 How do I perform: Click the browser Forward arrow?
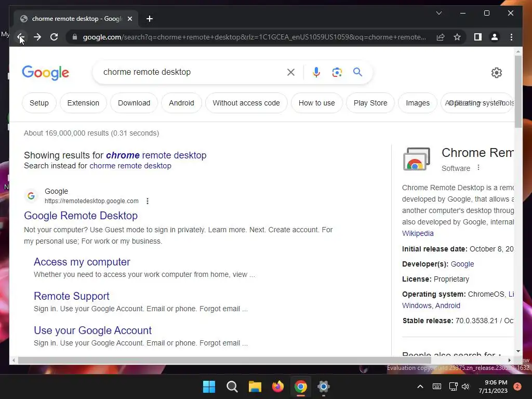(x=37, y=37)
